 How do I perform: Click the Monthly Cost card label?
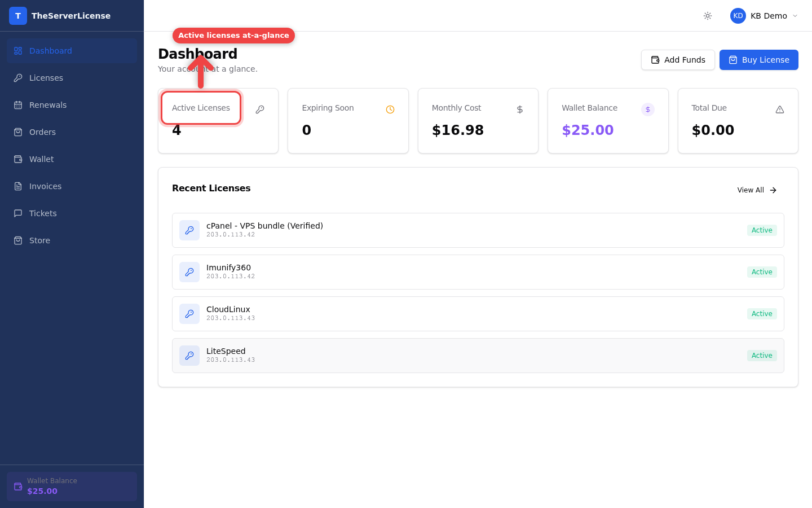point(457,108)
